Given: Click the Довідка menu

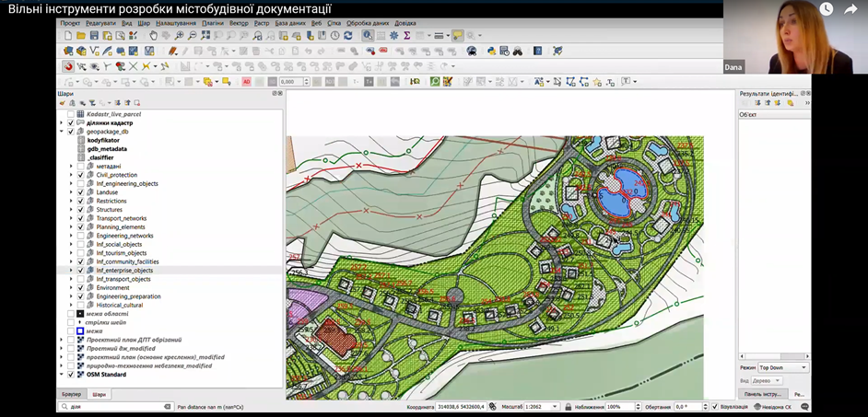Looking at the screenshot, I should (405, 23).
